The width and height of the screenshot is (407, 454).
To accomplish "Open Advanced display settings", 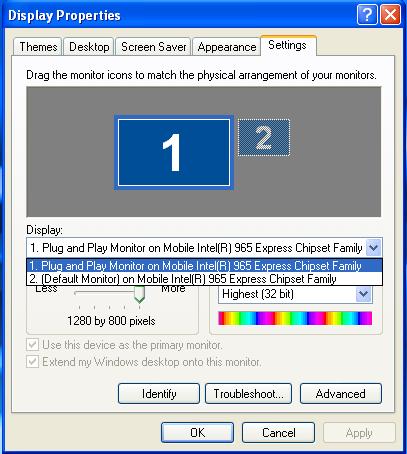I will [x=341, y=394].
